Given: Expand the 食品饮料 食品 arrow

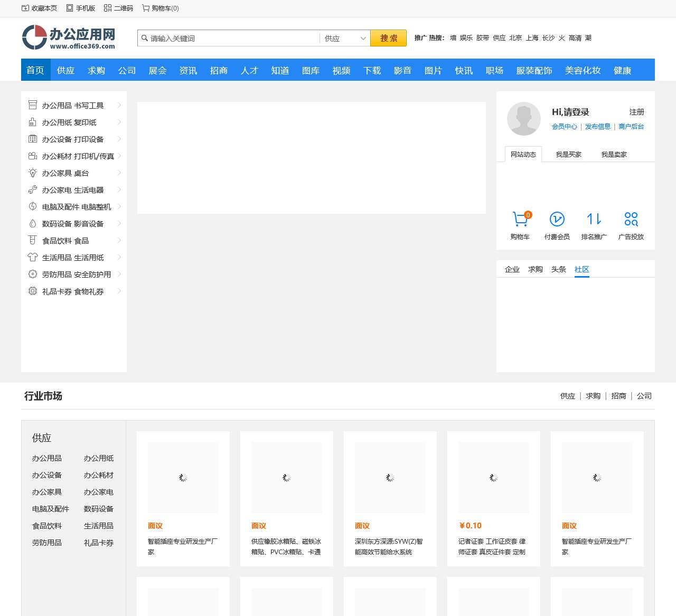Looking at the screenshot, I should point(119,240).
